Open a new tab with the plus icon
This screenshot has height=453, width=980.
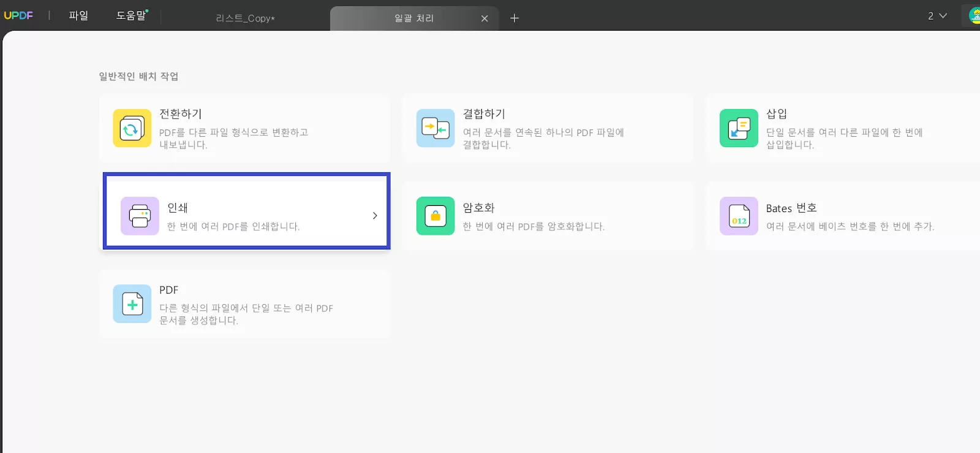pos(514,18)
